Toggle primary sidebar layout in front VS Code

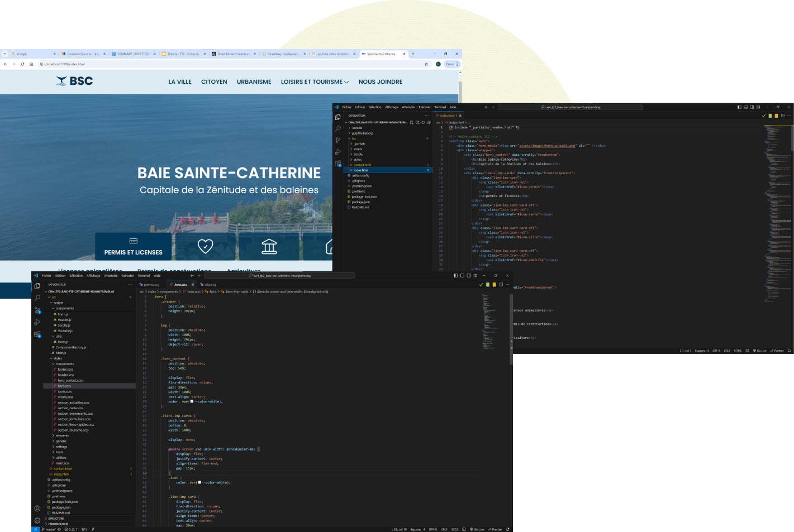coord(456,275)
